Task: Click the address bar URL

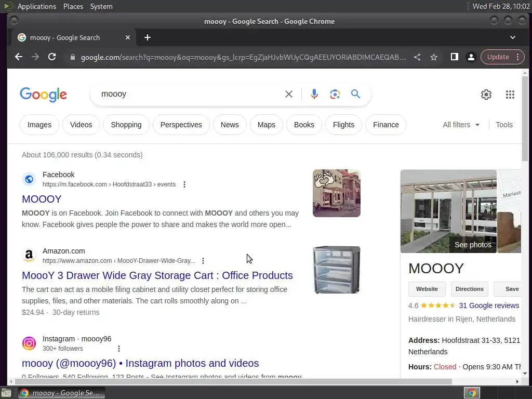Action: coord(243,57)
